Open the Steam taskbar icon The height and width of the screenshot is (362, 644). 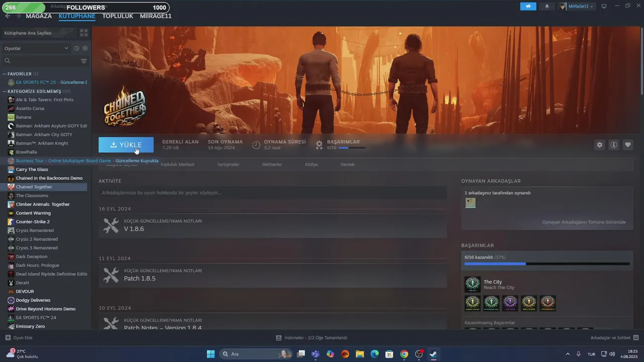(433, 354)
